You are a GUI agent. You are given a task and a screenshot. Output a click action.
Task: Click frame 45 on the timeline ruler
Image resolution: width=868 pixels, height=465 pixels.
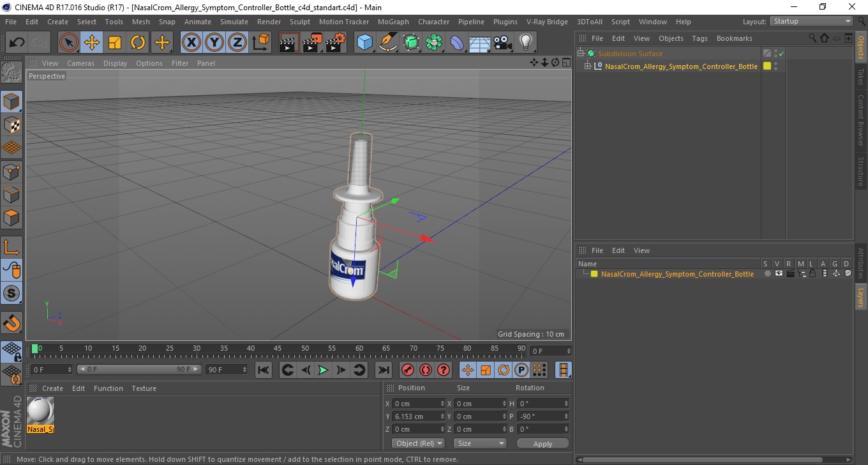click(278, 349)
